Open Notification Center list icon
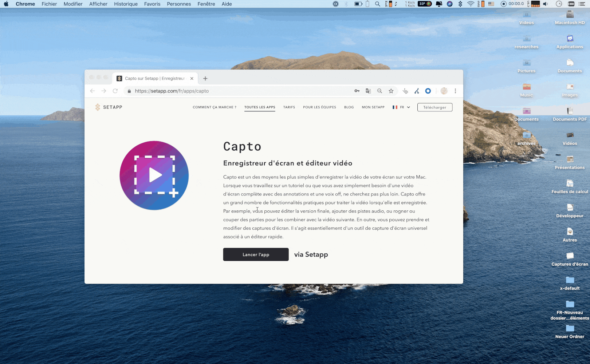This screenshot has width=590, height=364. point(582,4)
